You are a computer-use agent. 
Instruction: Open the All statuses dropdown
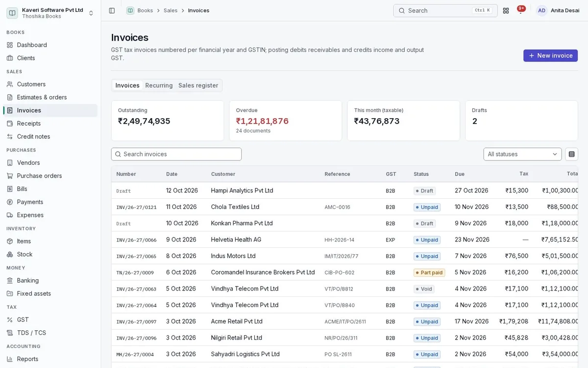[x=522, y=154]
